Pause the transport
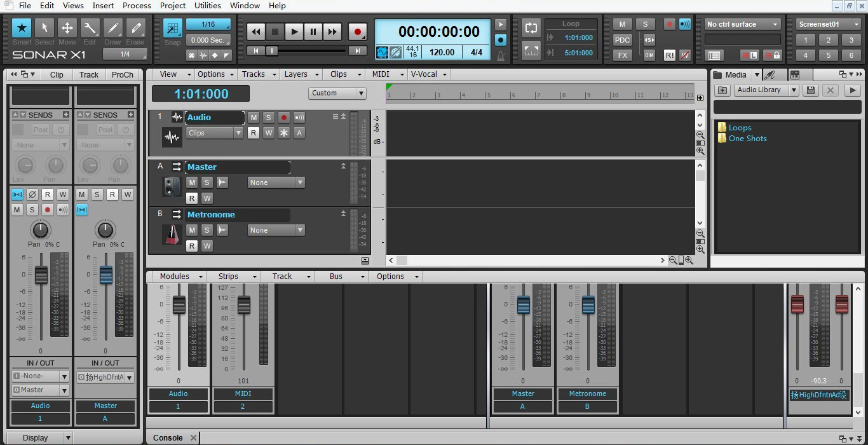The image size is (868, 445). tap(313, 31)
